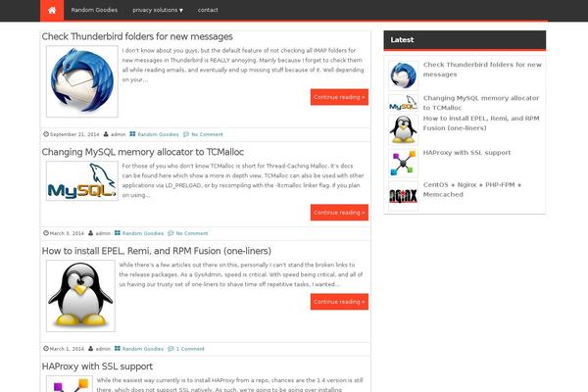Viewport: 588px width, 392px height.
Task: Click the Latest sidebar heading
Action: tap(402, 40)
